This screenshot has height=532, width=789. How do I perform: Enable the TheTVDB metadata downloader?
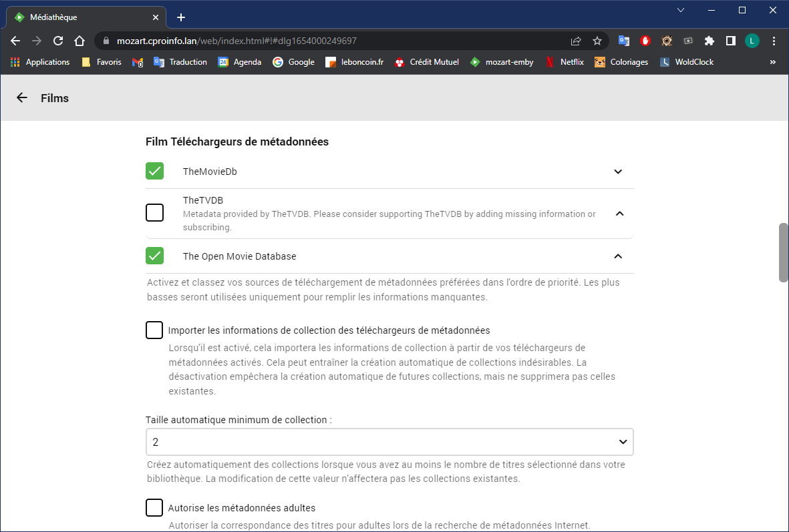(x=155, y=213)
